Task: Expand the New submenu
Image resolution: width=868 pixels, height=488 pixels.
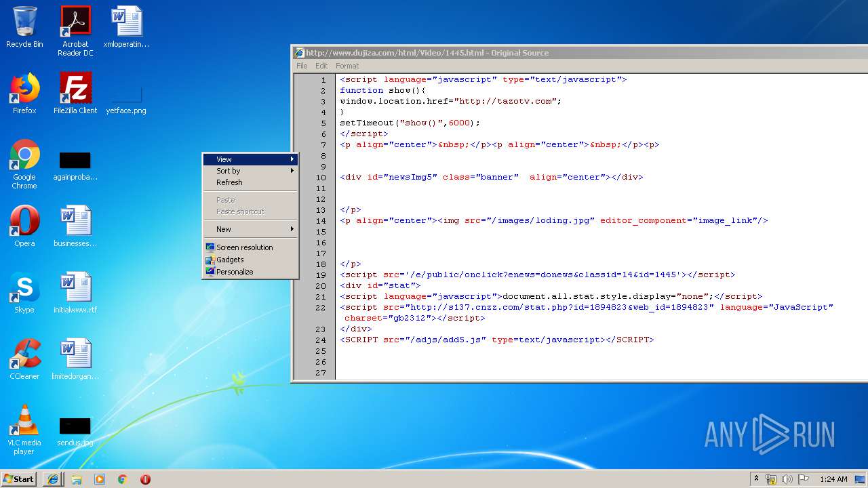Action: pyautogui.click(x=250, y=229)
